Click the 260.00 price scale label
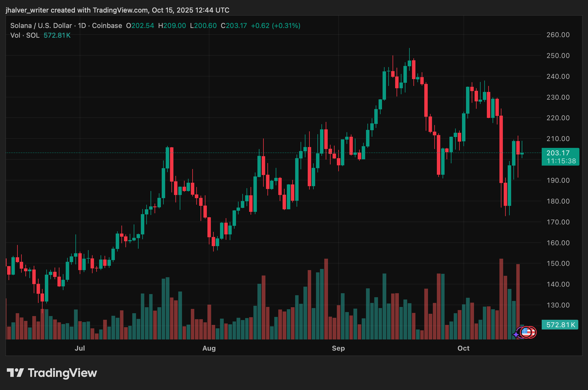This screenshot has width=588, height=390. click(x=558, y=35)
